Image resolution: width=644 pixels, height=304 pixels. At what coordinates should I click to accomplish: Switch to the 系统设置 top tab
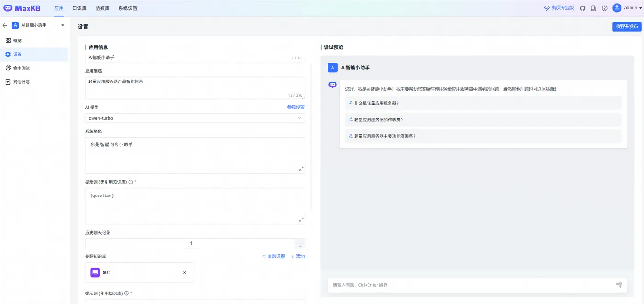[x=128, y=8]
